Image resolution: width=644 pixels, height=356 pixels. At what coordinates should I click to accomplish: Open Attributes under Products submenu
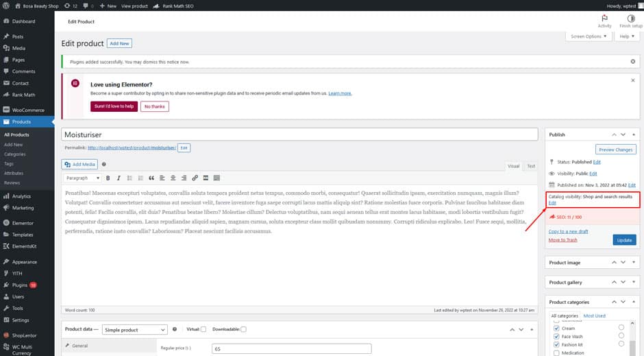tap(14, 173)
